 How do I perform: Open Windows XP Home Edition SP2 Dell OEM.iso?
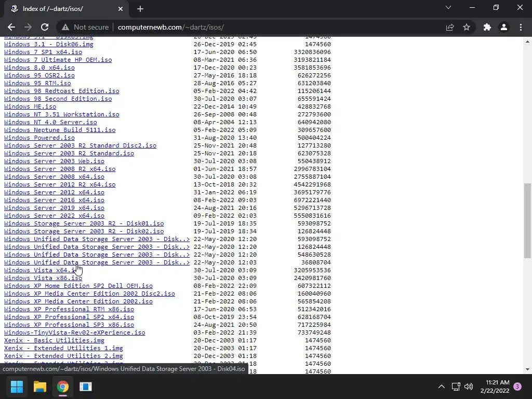78,286
